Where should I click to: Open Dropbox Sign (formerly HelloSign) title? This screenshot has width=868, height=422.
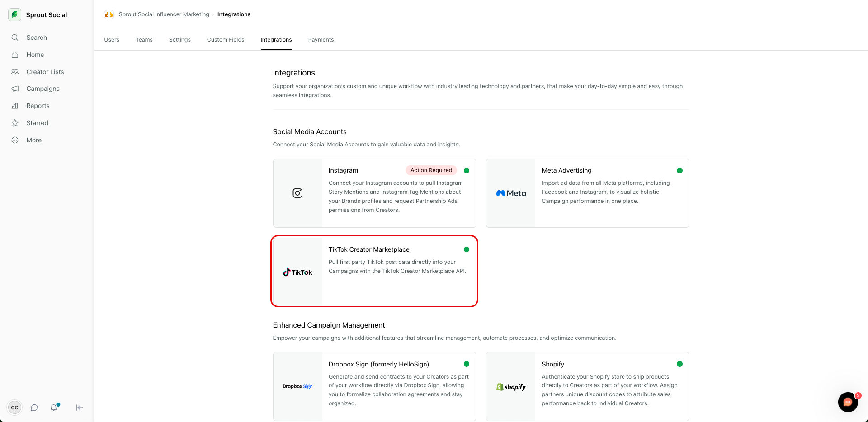pyautogui.click(x=379, y=364)
